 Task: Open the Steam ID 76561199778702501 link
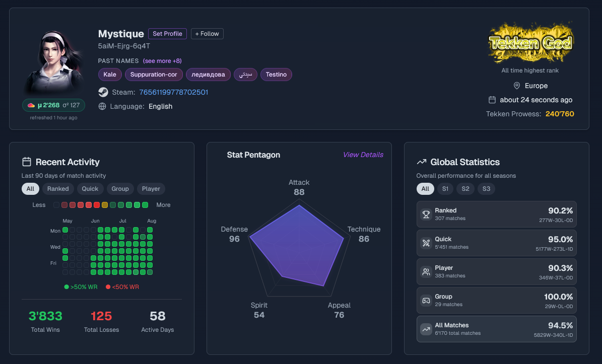pyautogui.click(x=173, y=92)
